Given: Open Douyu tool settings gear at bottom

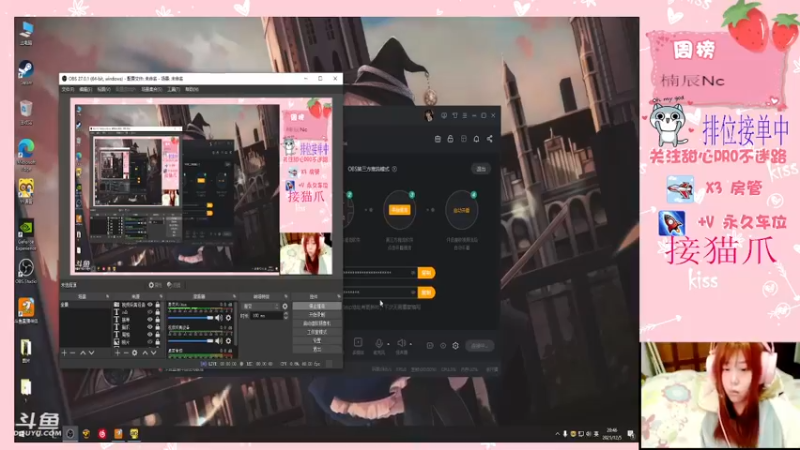Looking at the screenshot, I should pyautogui.click(x=455, y=345).
